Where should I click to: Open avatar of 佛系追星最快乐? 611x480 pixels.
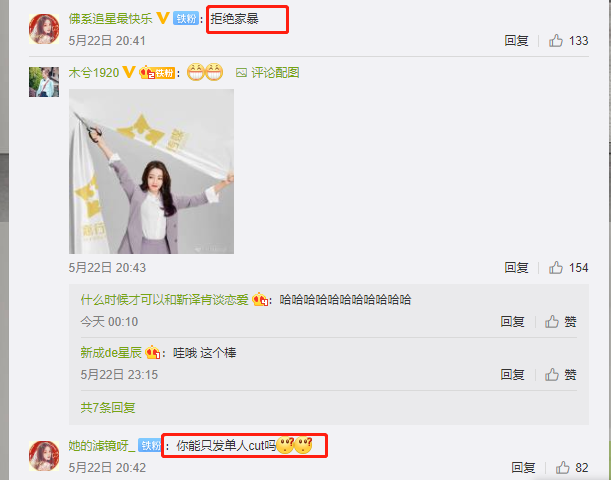click(x=44, y=29)
